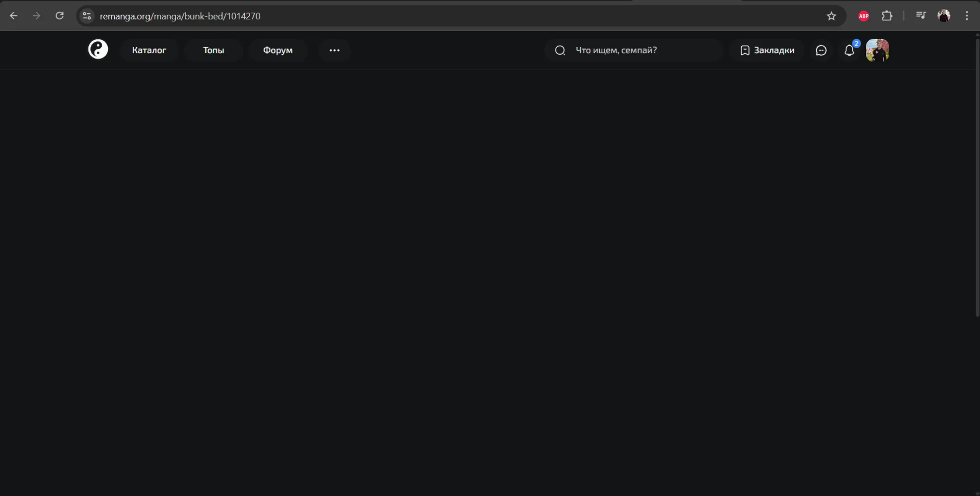Focus the 'Что ищем, семпай?' search field
Screen dimensions: 980x496
(x=633, y=50)
